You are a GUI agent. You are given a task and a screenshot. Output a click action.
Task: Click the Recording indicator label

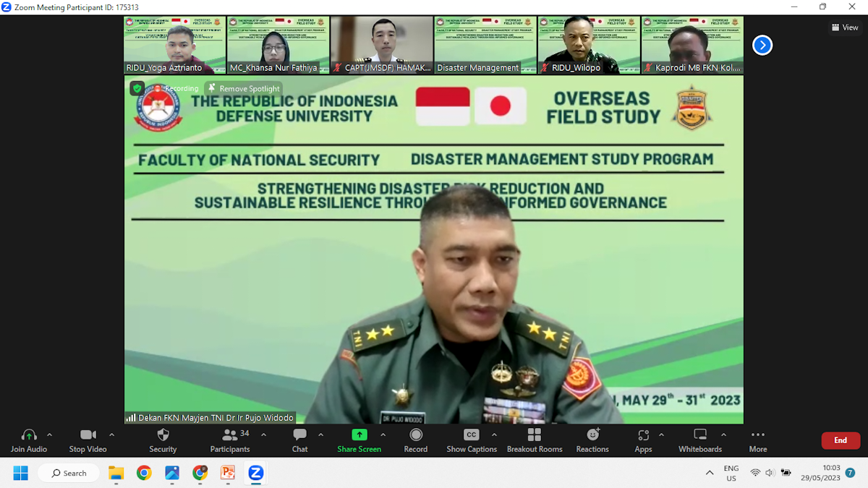[182, 88]
